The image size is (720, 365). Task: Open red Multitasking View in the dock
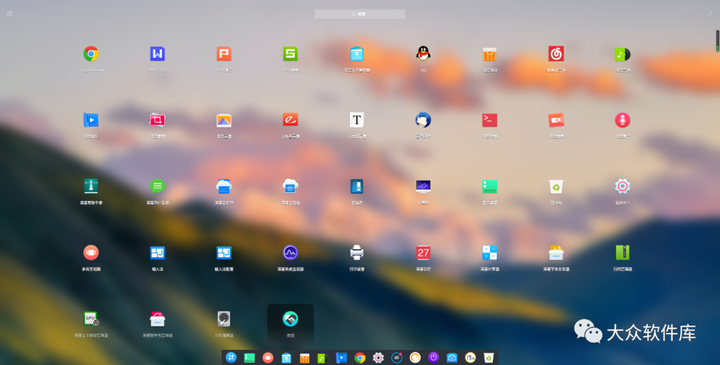(268, 358)
